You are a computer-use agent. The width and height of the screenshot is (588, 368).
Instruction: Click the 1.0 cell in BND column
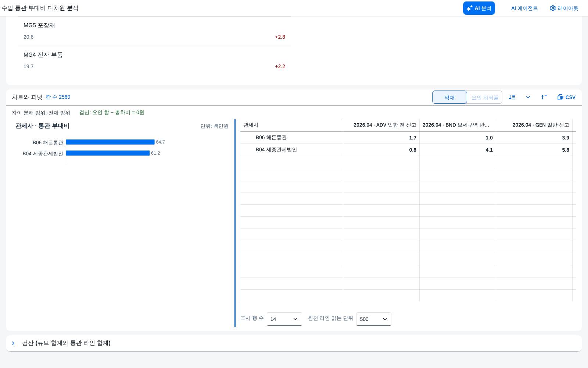[458, 138]
